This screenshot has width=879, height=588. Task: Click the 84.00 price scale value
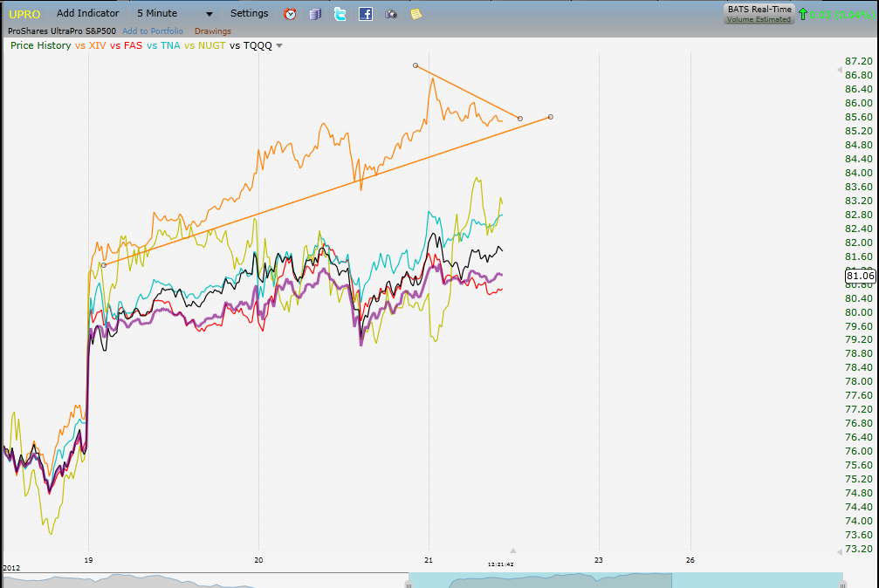pos(858,173)
